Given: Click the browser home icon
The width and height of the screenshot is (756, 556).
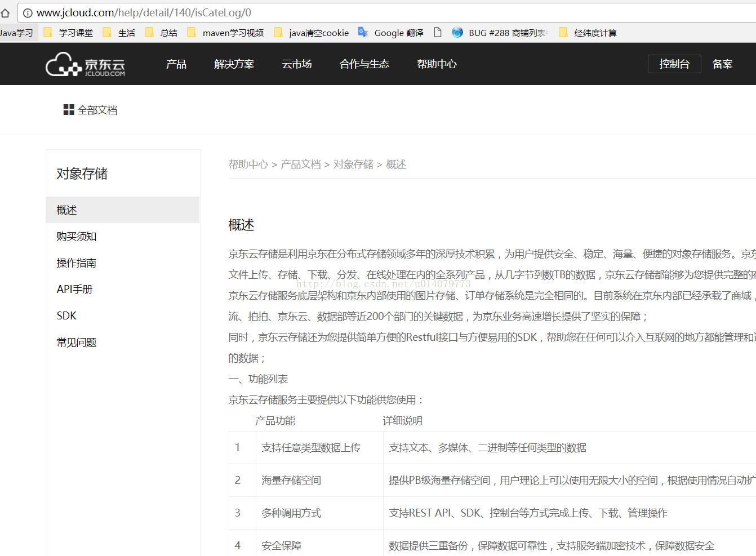Looking at the screenshot, I should point(5,13).
